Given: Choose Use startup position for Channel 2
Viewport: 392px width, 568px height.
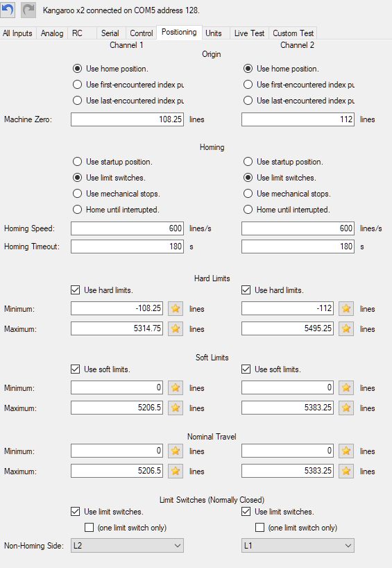Looking at the screenshot, I should click(x=248, y=162).
